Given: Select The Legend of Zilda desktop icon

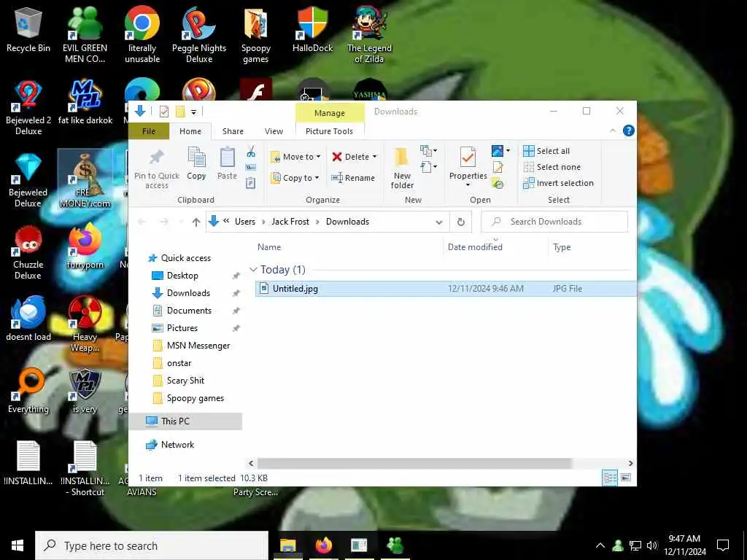Looking at the screenshot, I should (369, 35).
